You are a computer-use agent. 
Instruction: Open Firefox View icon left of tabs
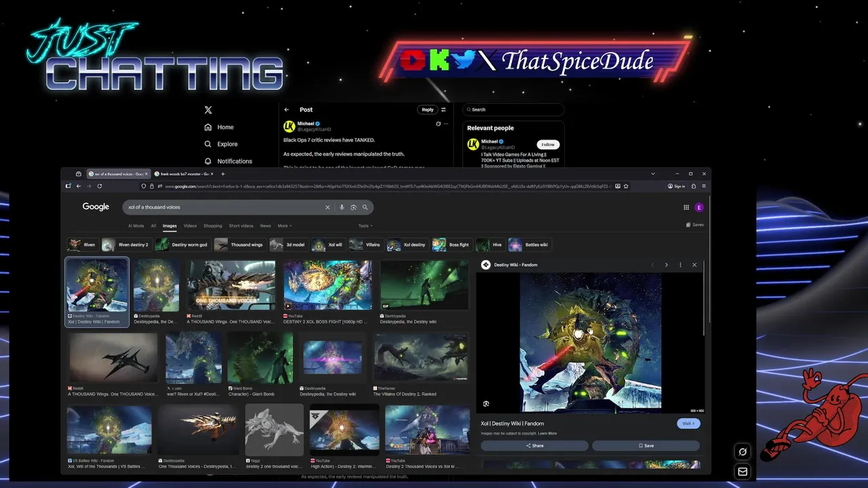(79, 174)
